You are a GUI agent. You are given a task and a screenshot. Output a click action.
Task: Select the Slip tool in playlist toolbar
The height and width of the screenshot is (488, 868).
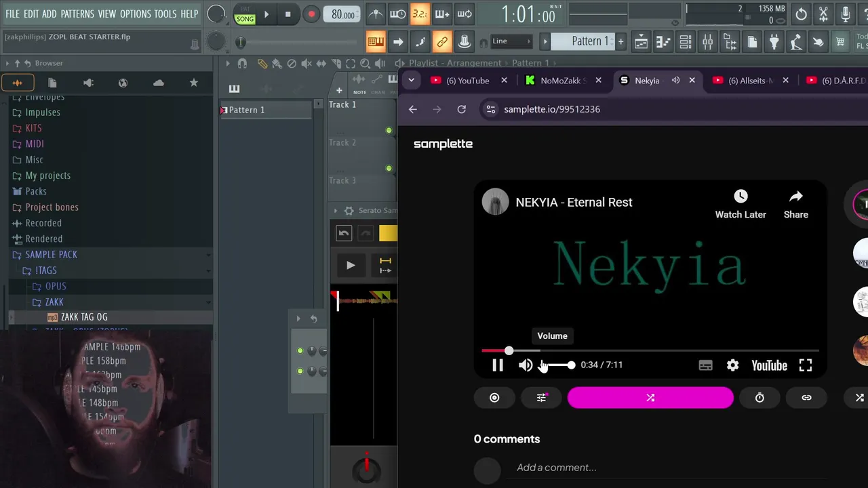tap(321, 63)
